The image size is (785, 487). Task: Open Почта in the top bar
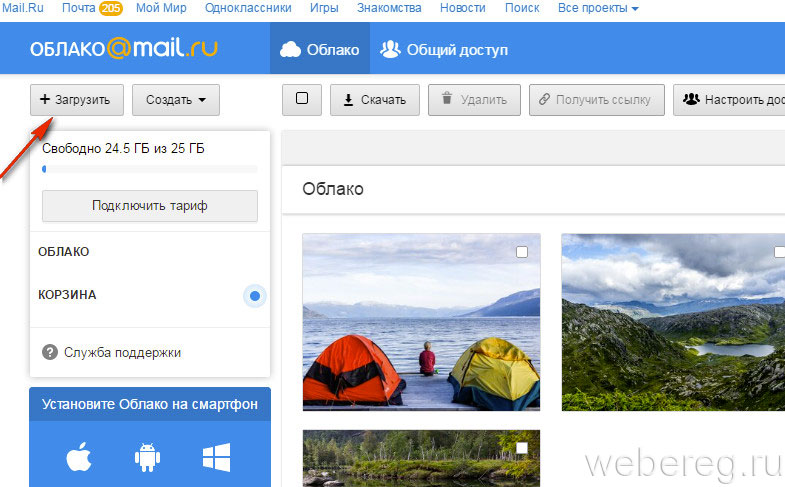click(79, 8)
